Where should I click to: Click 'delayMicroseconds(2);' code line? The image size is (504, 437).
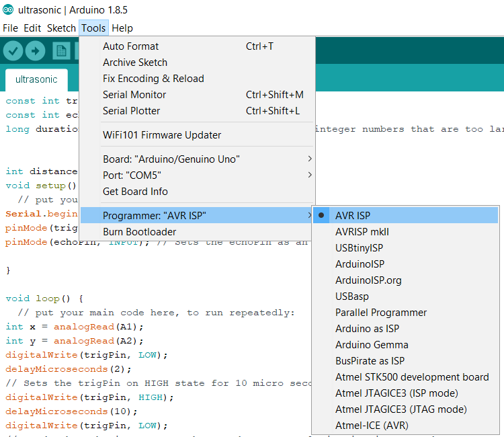69,369
